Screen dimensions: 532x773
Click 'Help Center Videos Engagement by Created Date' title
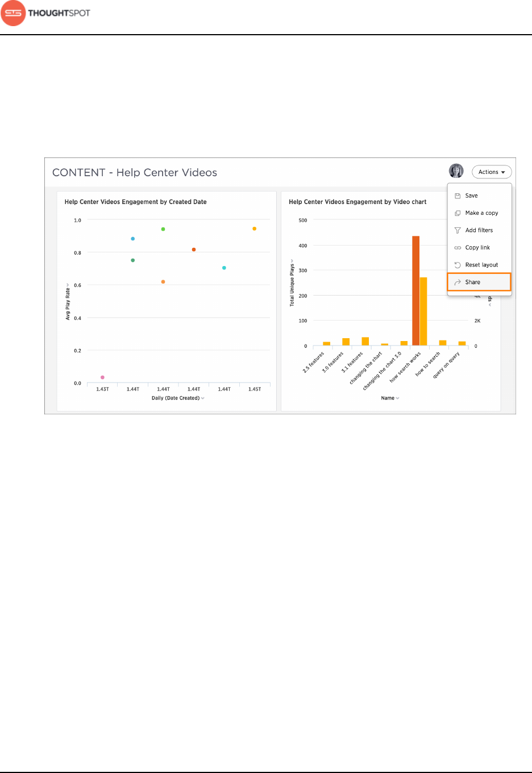coord(136,202)
